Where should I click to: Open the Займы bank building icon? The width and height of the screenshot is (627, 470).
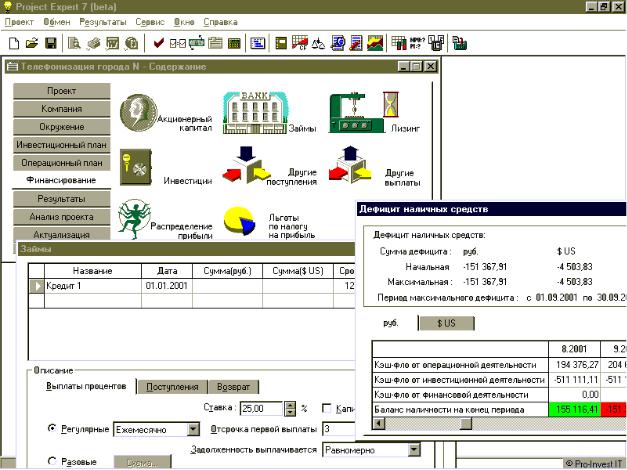click(x=255, y=112)
